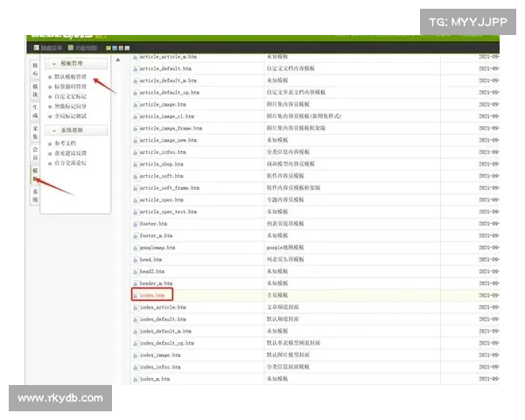Screen dimensions: 525x420
Task: Click file icon of footer.htm
Action: [136, 224]
